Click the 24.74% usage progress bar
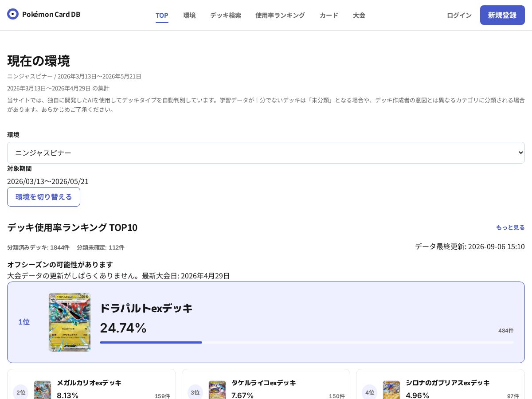Screen dimensions: 532x399 click(307, 342)
